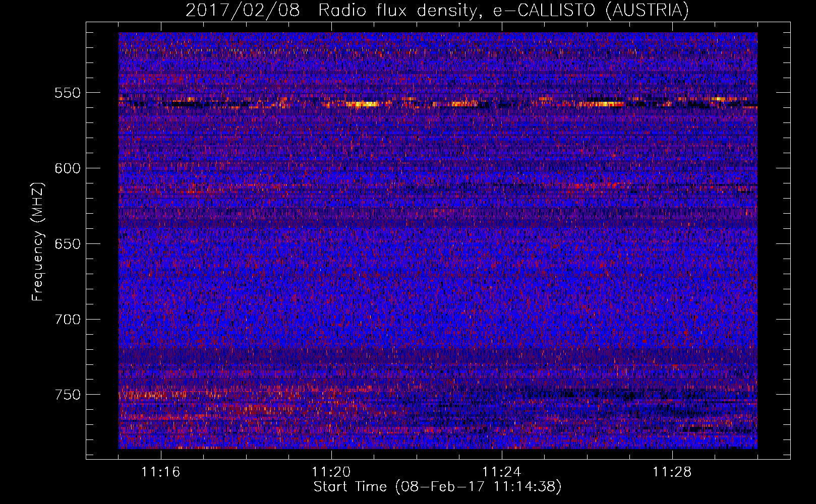Screen dimensions: 816x504
Task: Select the 550 frequency tick label
Action: pos(68,93)
